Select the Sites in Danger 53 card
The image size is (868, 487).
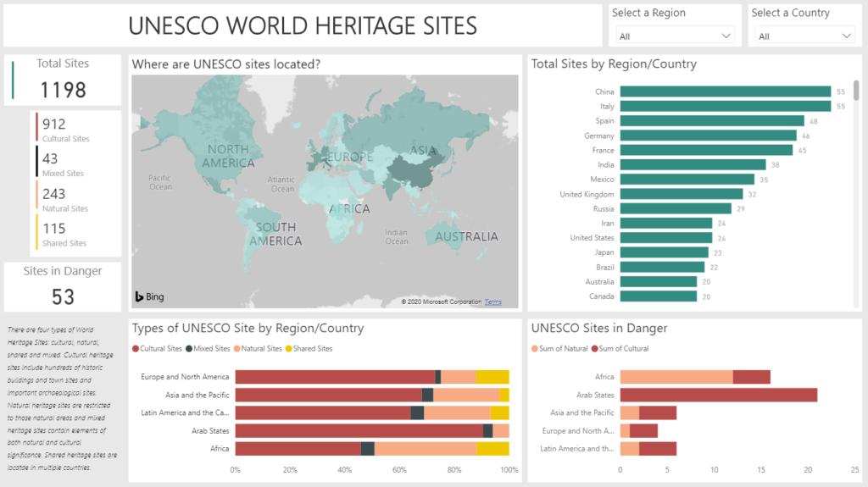pos(63,286)
